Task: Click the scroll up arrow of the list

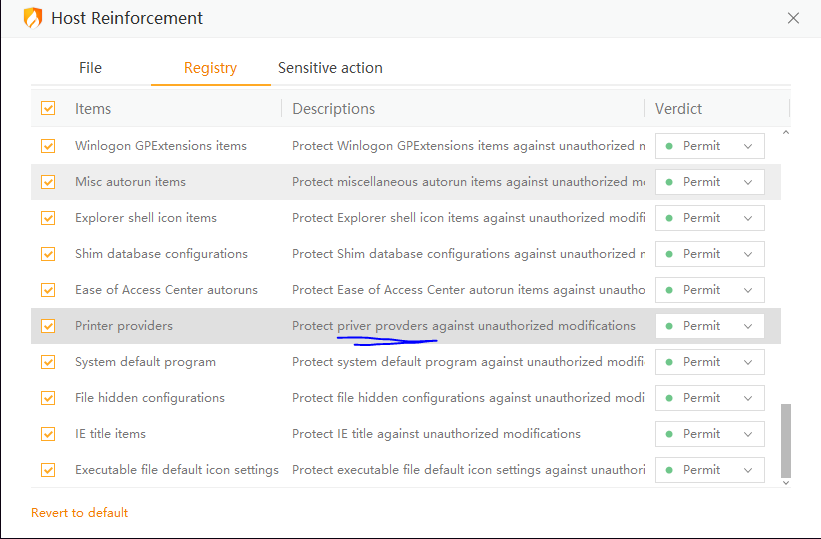Action: 785,133
